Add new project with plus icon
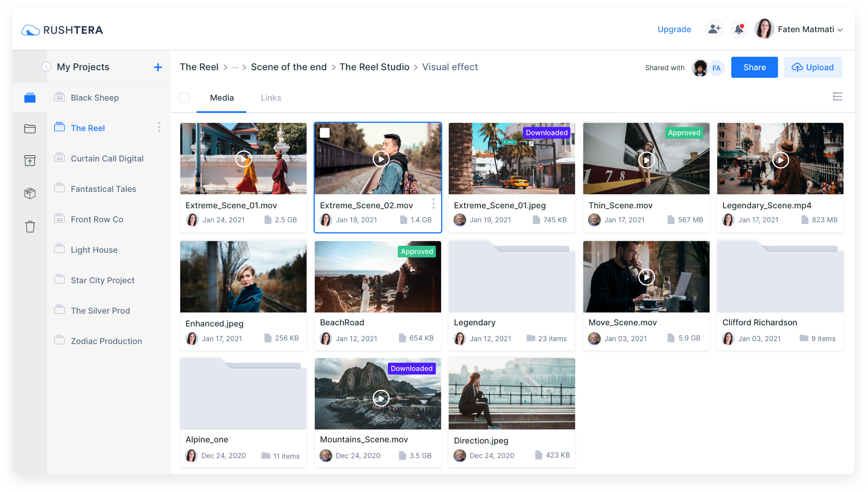This screenshot has height=492, width=868. click(x=158, y=67)
